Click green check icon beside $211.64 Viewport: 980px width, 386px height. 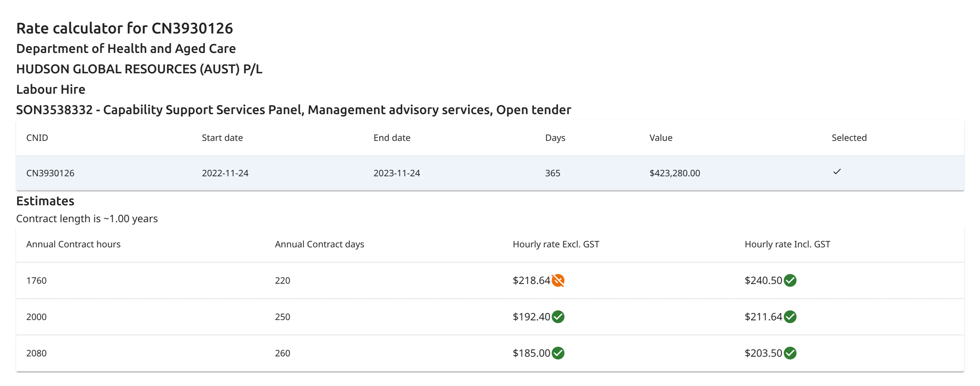click(x=790, y=317)
